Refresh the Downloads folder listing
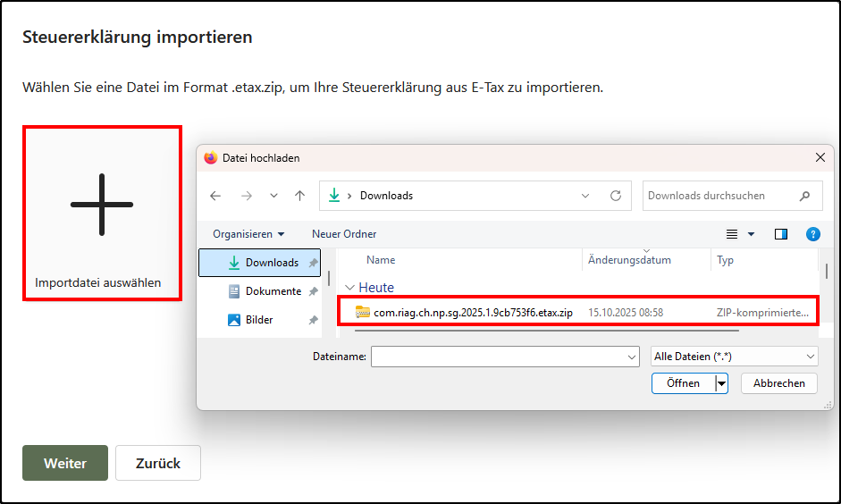Image resolution: width=841 pixels, height=504 pixels. [615, 196]
